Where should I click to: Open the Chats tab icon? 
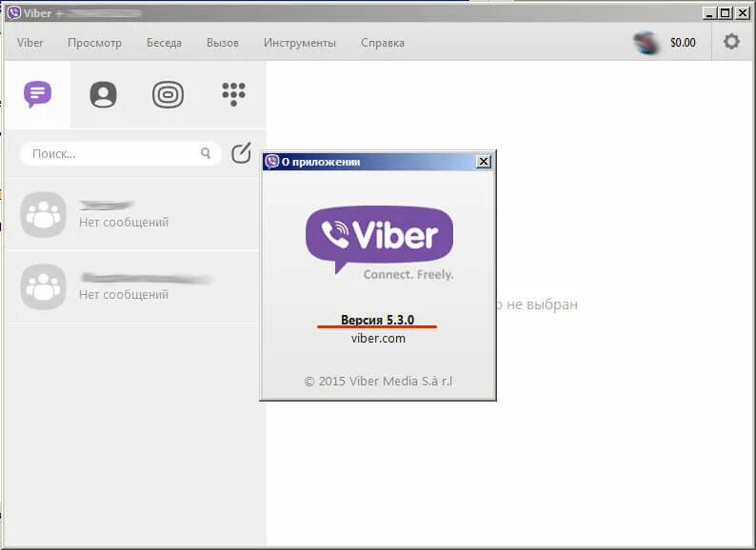tap(37, 94)
